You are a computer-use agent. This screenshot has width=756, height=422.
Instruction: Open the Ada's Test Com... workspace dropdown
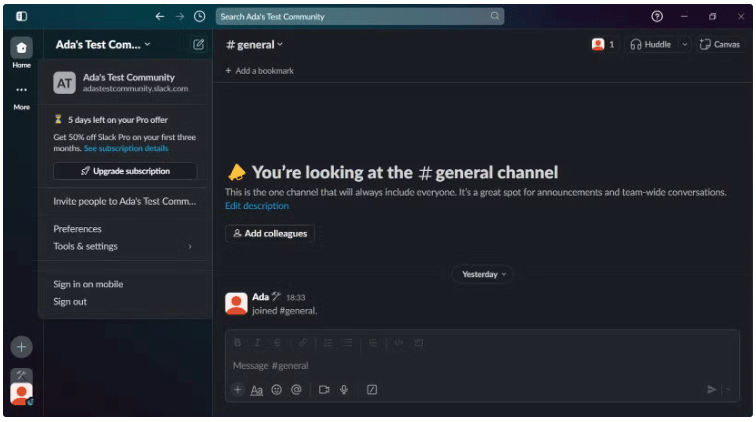pos(103,44)
